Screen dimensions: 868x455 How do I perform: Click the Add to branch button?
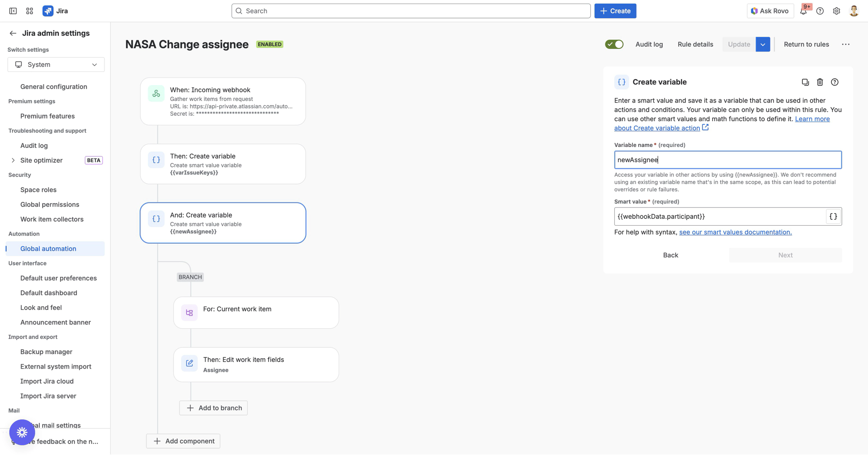[x=213, y=408]
